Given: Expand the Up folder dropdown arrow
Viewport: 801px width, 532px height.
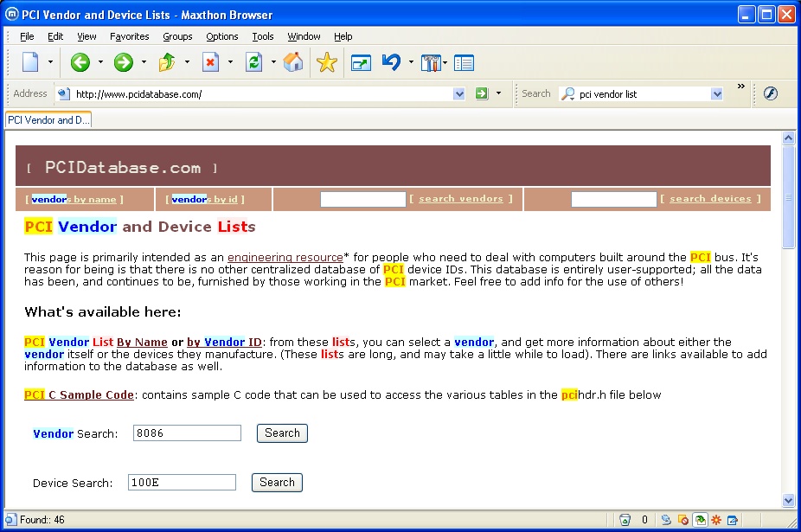Looking at the screenshot, I should [187, 62].
